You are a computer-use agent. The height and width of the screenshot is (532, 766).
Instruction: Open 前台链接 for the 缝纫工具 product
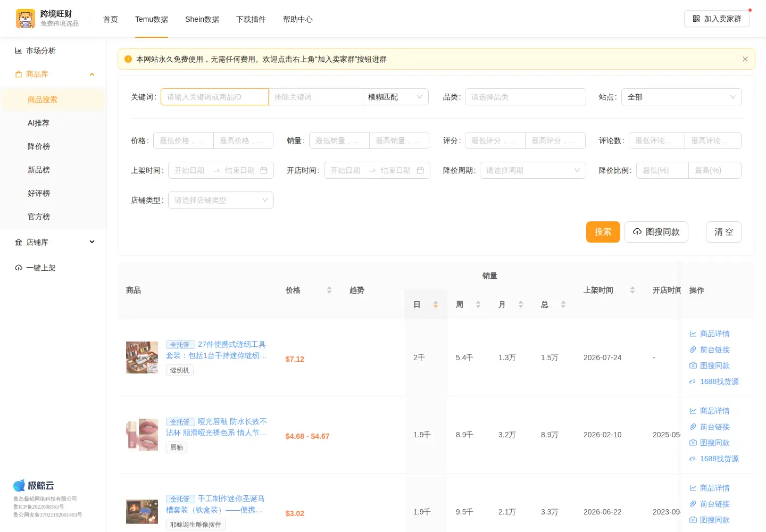pos(710,350)
